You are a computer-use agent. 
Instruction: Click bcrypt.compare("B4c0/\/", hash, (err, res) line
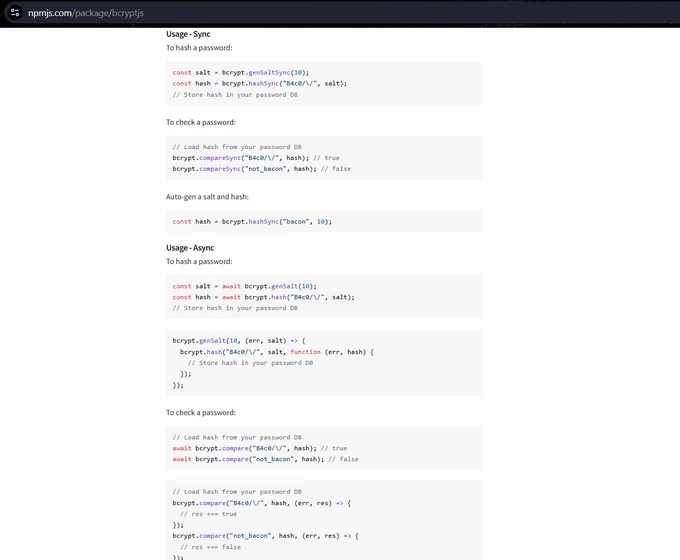(262, 503)
